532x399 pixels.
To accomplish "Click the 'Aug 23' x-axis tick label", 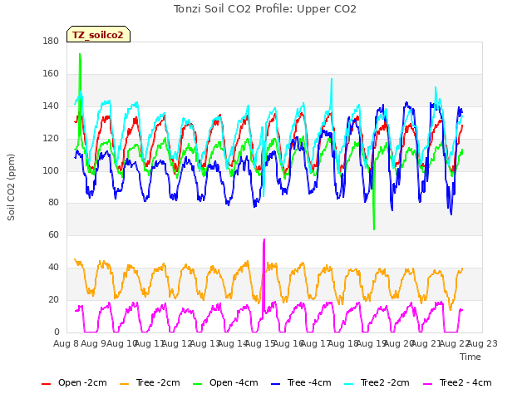I will coord(482,343).
